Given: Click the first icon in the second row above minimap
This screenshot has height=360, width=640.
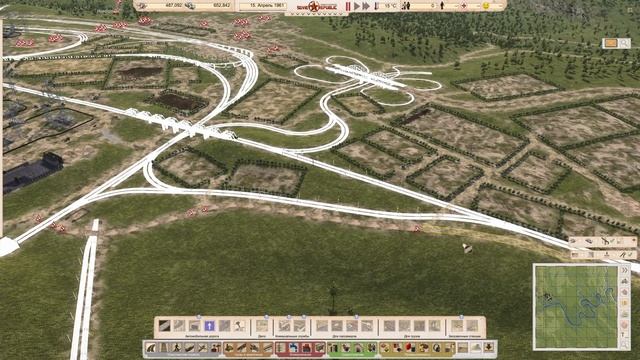Looking at the screenshot, I should click(575, 255).
